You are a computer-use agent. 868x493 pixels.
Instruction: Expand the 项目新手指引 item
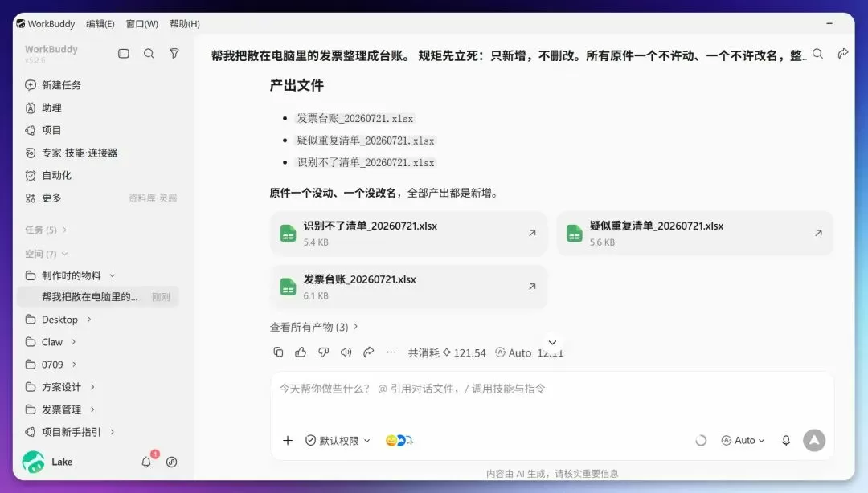[x=113, y=432]
